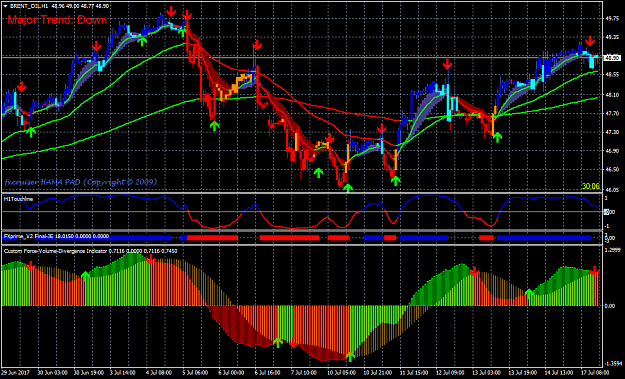625x379 pixels.
Task: Click the 46.90 price scale value
Action: (x=612, y=151)
